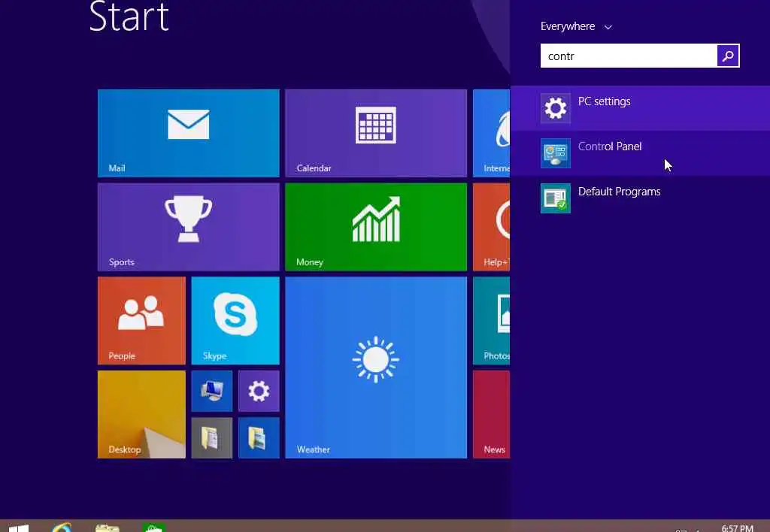Open the Mail tile
This screenshot has width=770, height=532.
coord(189,133)
